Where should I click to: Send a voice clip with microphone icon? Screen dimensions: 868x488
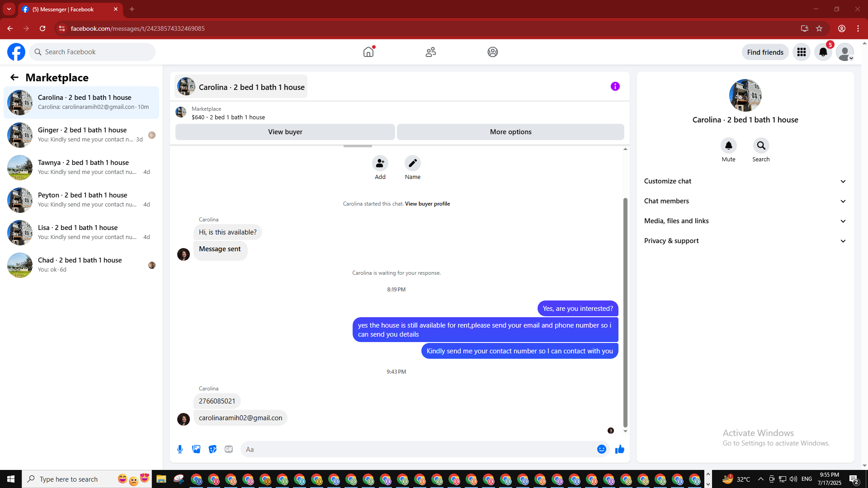click(180, 449)
